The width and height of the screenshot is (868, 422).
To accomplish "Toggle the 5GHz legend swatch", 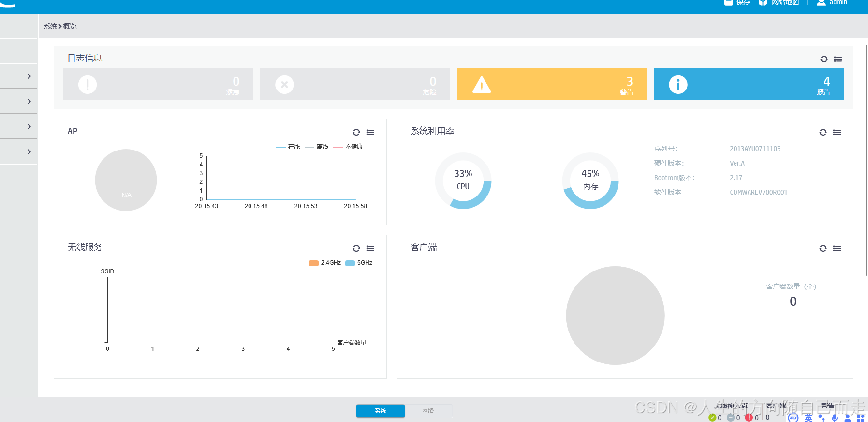I will pos(350,263).
